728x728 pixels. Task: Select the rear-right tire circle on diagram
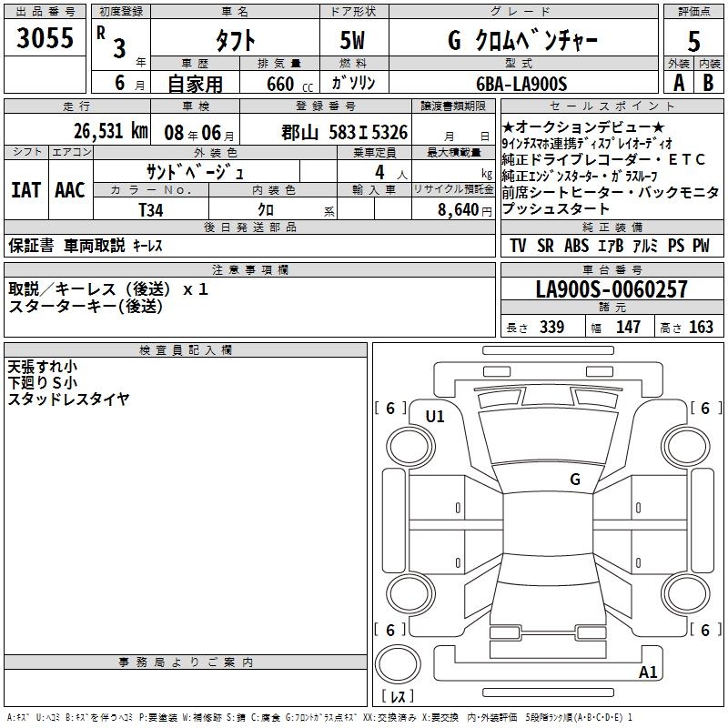point(686,594)
